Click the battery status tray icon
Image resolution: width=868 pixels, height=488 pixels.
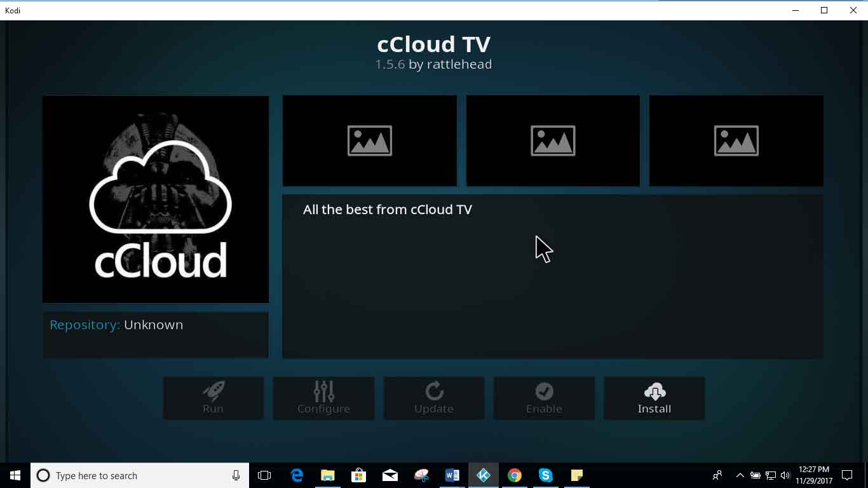756,475
